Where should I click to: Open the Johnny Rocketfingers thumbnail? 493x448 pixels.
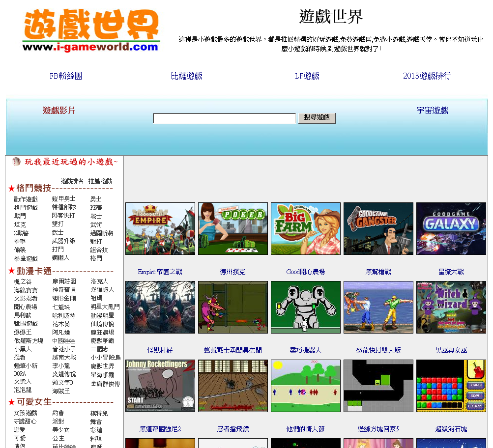pos(160,386)
